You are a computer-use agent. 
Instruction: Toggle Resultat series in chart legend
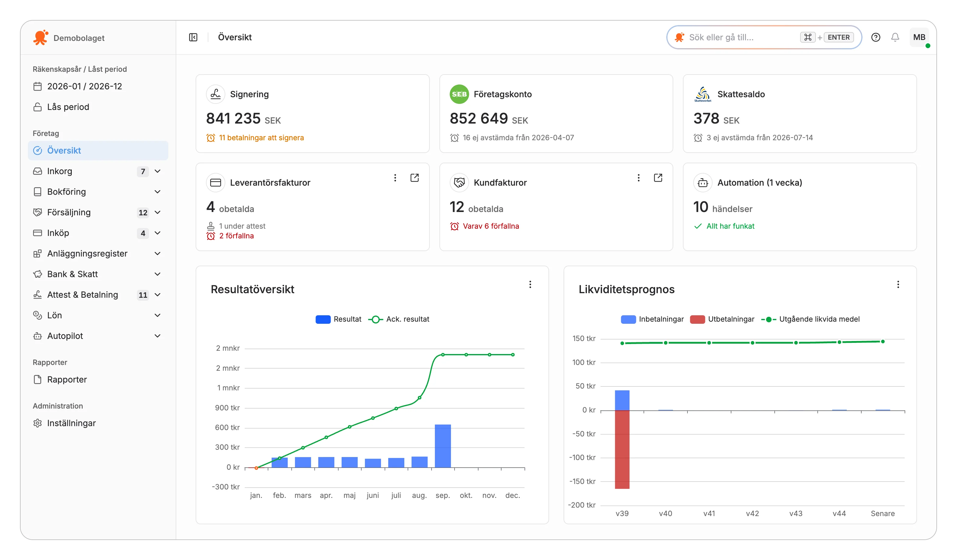click(x=338, y=319)
